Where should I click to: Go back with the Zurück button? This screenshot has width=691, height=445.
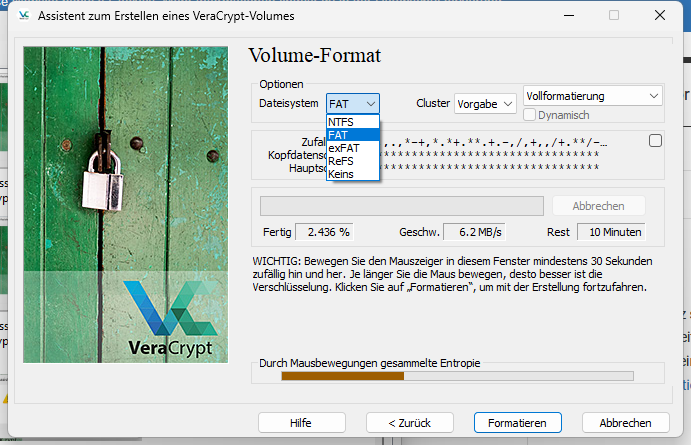tap(410, 423)
